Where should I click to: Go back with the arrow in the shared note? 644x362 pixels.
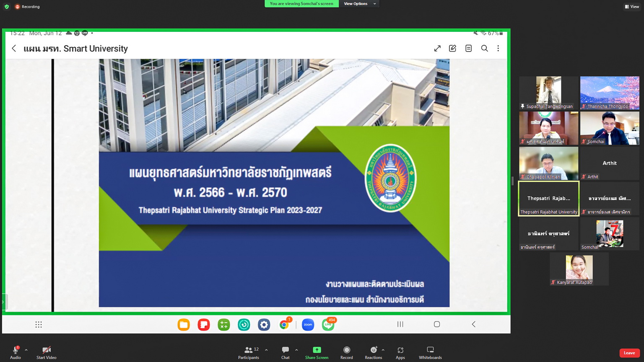coord(14,48)
